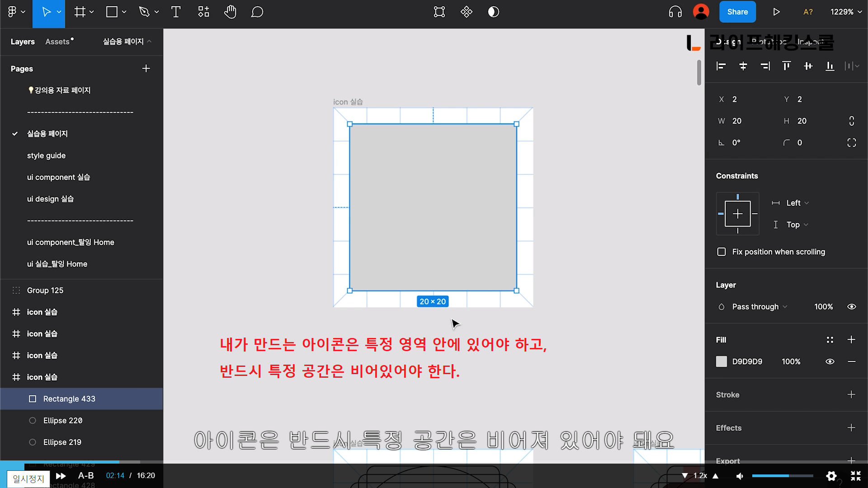This screenshot has height=488, width=868.
Task: Open the 1229% zoom level dropdown
Action: pos(846,12)
